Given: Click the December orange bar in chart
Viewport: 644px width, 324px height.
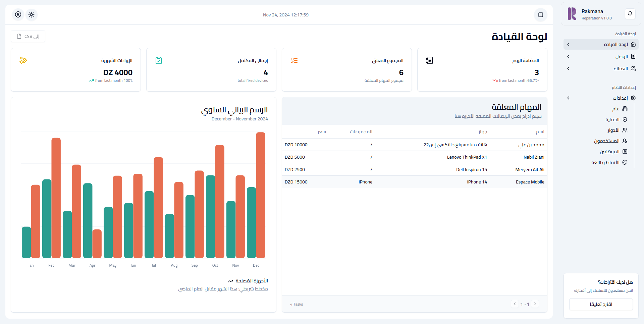Looking at the screenshot, I should point(261,195).
